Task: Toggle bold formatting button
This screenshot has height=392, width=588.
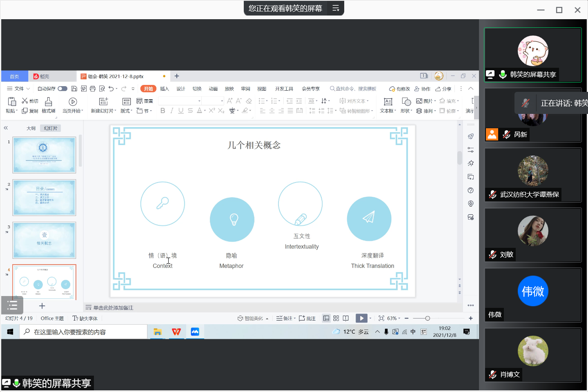Action: pos(163,111)
